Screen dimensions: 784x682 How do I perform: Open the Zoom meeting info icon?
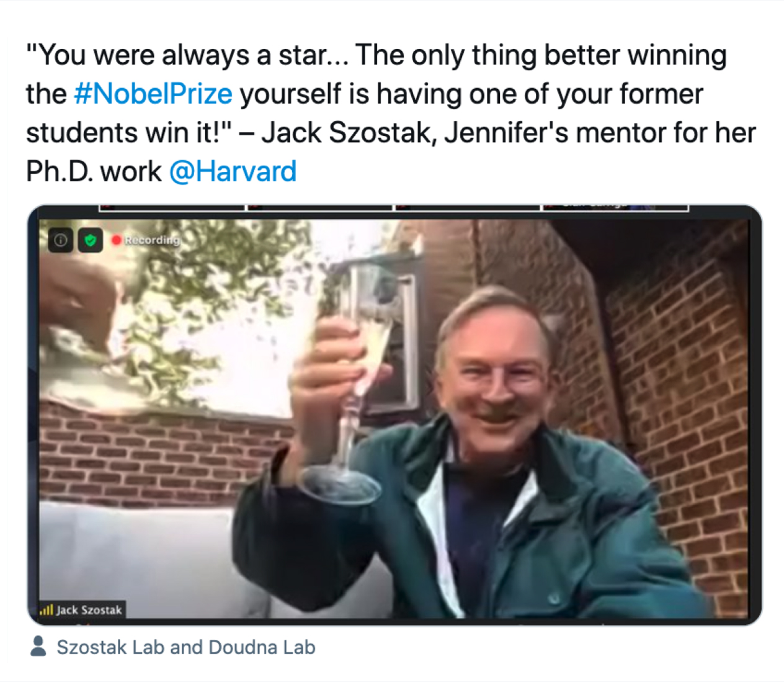60,240
